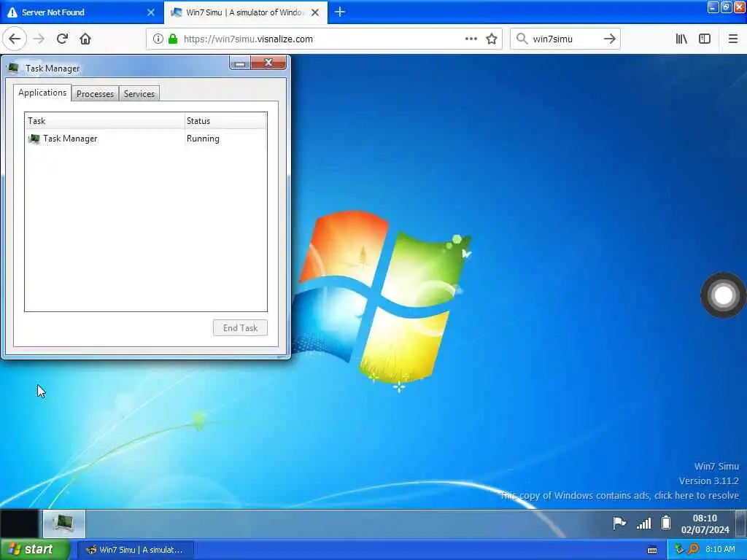Open the browser Library icon
Screen dimensions: 747x560
[682, 39]
